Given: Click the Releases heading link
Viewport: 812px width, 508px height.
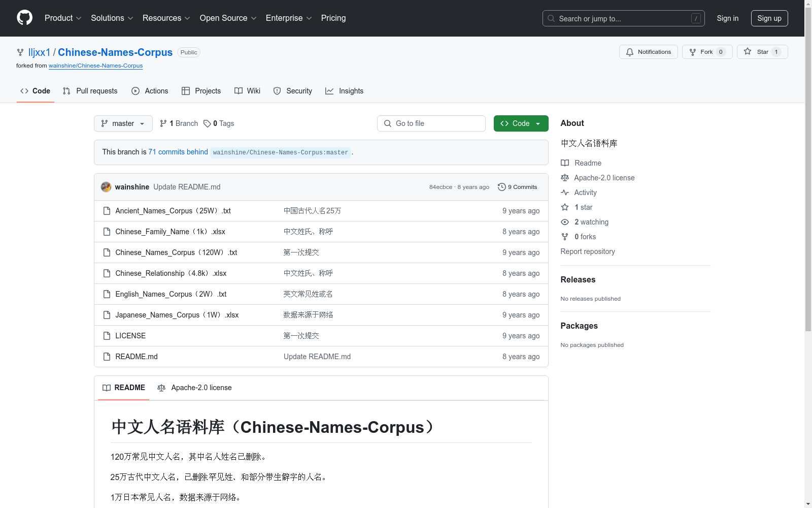Looking at the screenshot, I should [x=578, y=279].
